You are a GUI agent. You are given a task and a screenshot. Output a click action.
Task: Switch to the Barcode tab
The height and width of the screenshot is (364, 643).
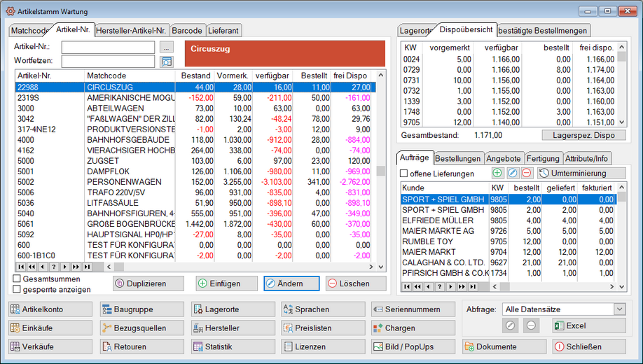pos(188,31)
